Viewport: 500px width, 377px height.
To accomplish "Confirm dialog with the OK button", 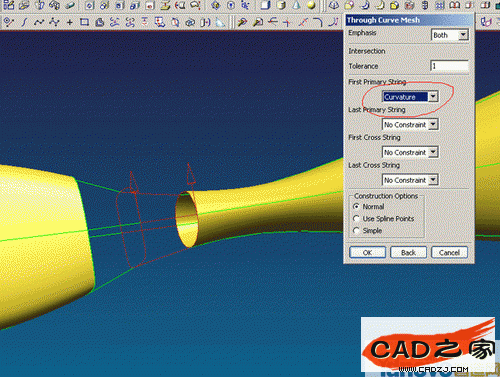I will [367, 252].
